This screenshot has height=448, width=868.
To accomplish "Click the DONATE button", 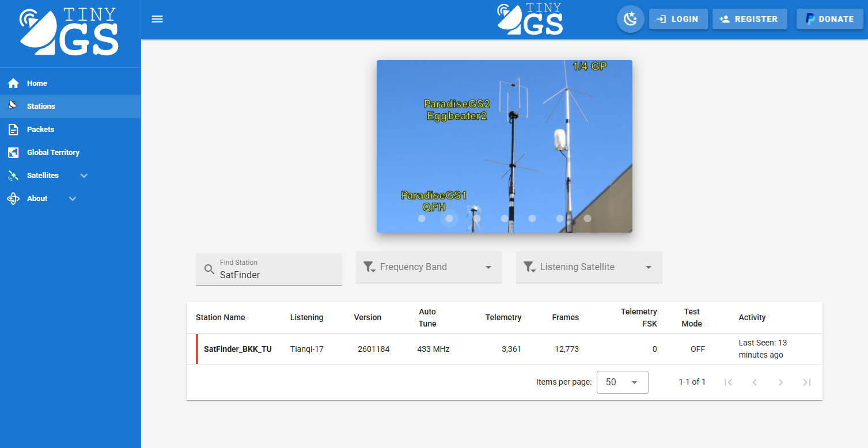I will point(829,19).
